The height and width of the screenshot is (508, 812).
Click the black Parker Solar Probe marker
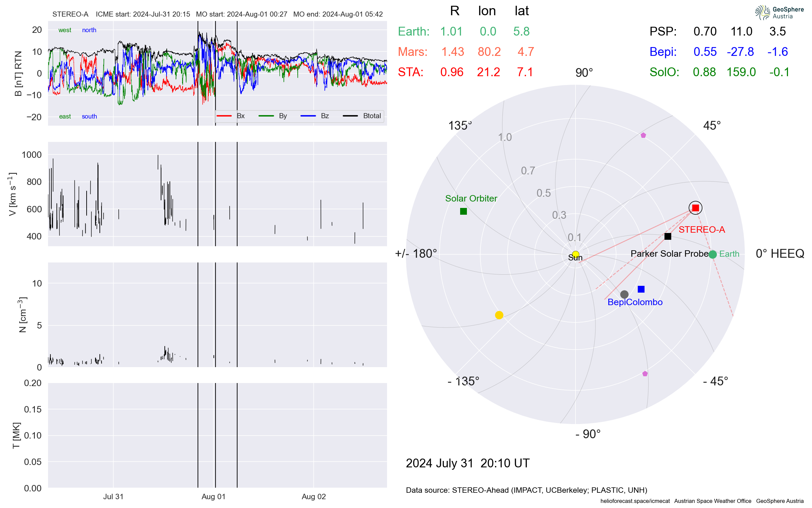click(x=668, y=236)
